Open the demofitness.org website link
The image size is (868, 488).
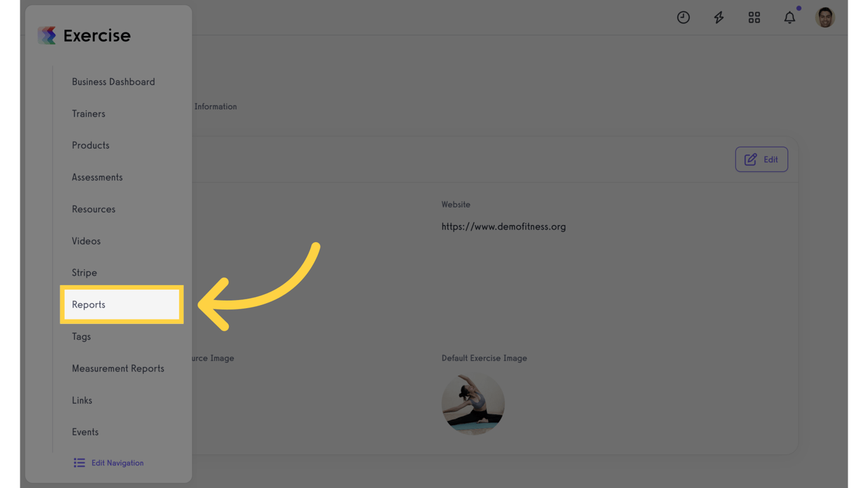coord(503,227)
